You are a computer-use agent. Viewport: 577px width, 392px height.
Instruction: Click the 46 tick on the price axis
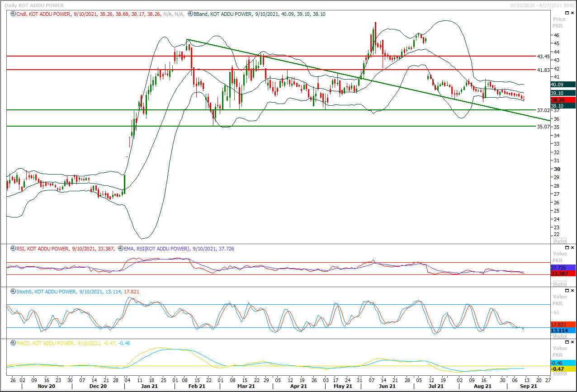[x=557, y=35]
